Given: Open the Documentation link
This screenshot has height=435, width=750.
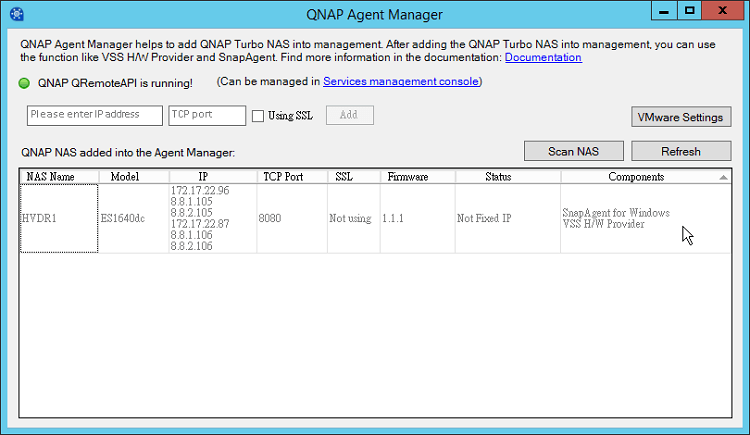Looking at the screenshot, I should coord(543,58).
